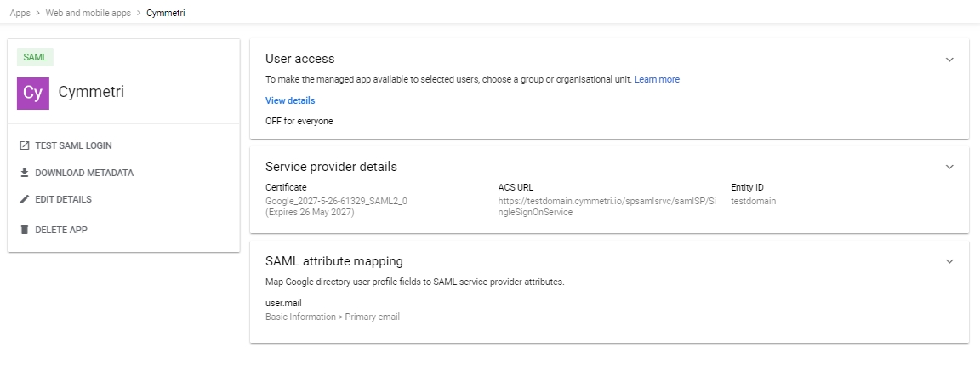Expand the Service provider details chevron
Image resolution: width=980 pixels, height=388 pixels.
949,167
